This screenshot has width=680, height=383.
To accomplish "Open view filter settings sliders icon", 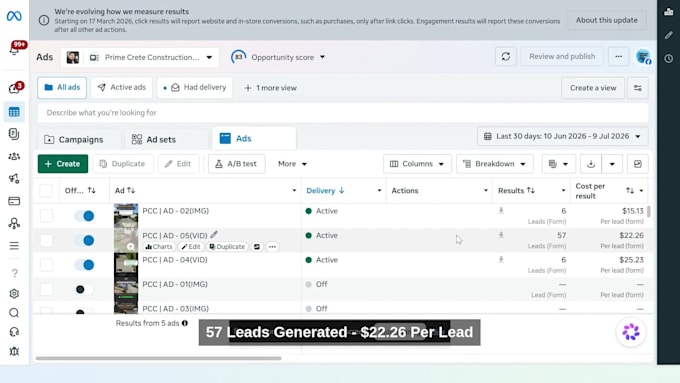I will [x=638, y=88].
